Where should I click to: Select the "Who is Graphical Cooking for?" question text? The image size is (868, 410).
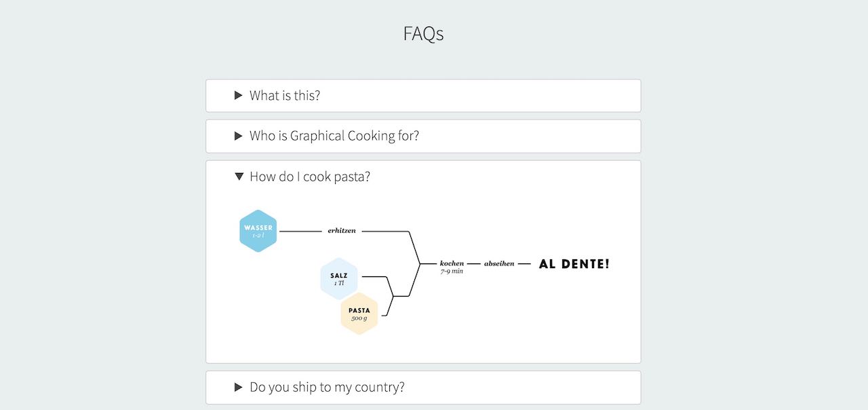click(x=334, y=136)
